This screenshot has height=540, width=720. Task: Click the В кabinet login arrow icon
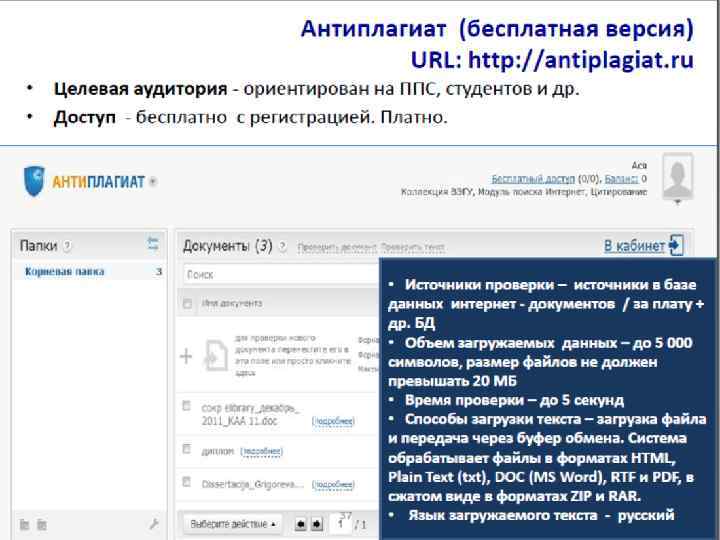(676, 245)
